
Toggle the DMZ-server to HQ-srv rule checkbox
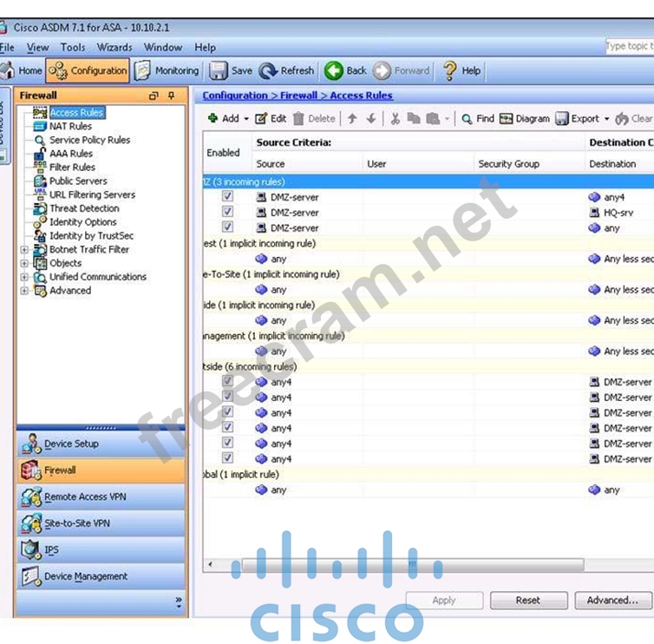click(227, 213)
